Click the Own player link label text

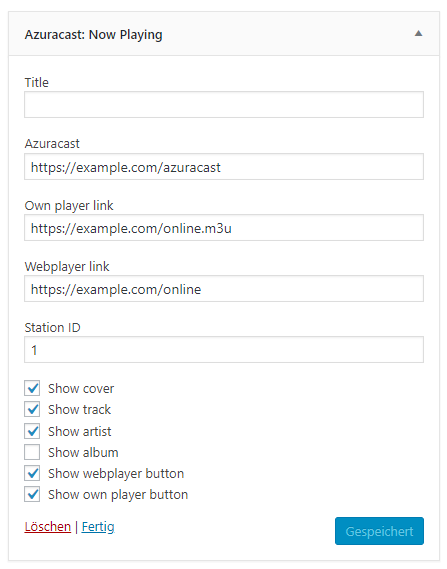point(69,205)
